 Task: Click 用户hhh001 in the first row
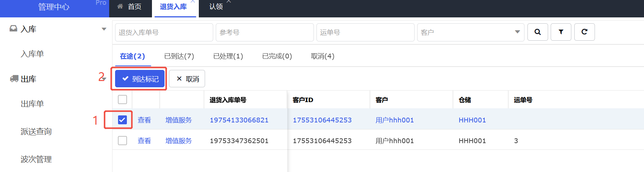click(x=395, y=120)
